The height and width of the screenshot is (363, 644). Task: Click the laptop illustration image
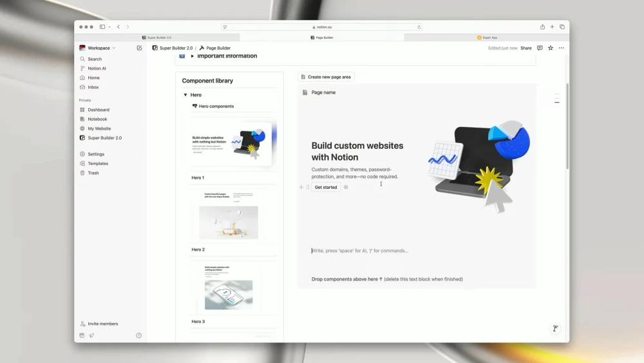[x=479, y=166]
